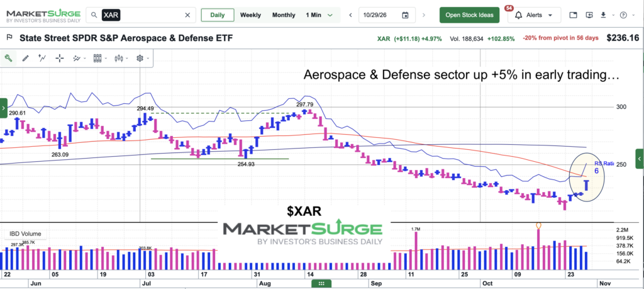644x289 pixels.
Task: Expand the intraday interval dropdown chevron
Action: (330, 15)
